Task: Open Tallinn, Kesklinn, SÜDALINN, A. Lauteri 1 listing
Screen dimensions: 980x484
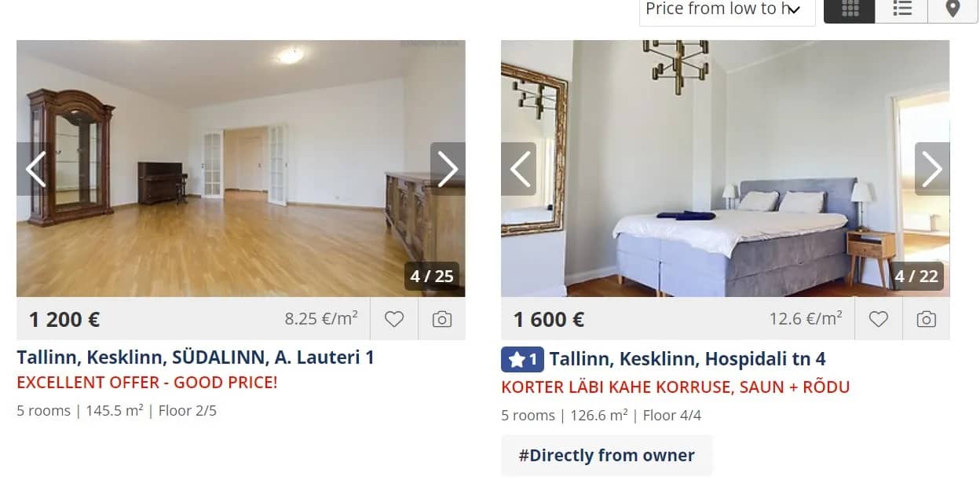Action: pos(196,357)
